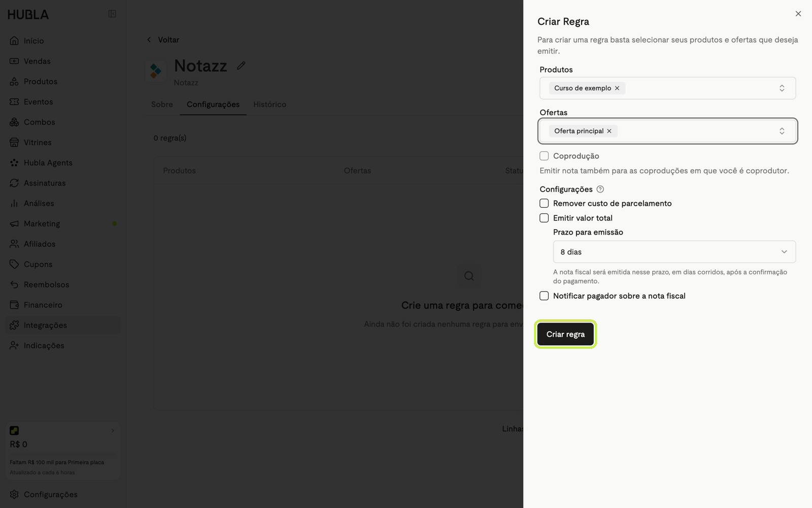The height and width of the screenshot is (508, 812).
Task: Check 'Remover custo de parcelamento'
Action: point(544,203)
